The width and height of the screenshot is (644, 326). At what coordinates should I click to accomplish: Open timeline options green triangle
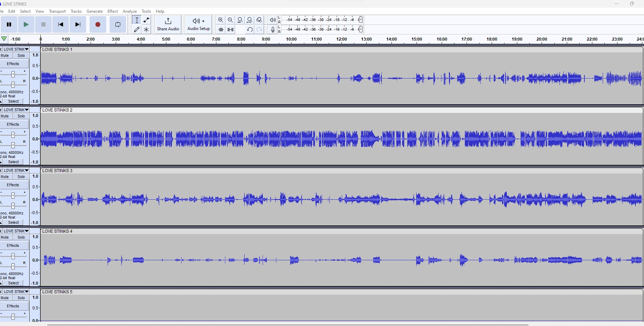coord(4,39)
